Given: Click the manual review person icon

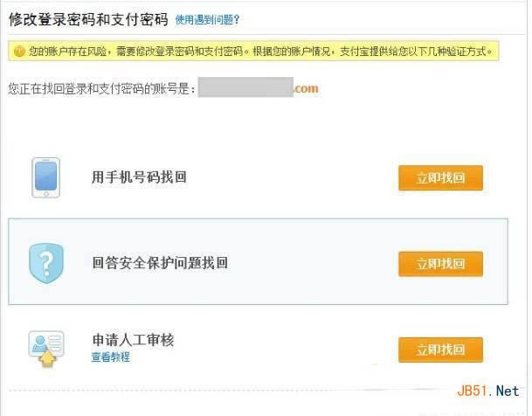Looking at the screenshot, I should point(45,347).
